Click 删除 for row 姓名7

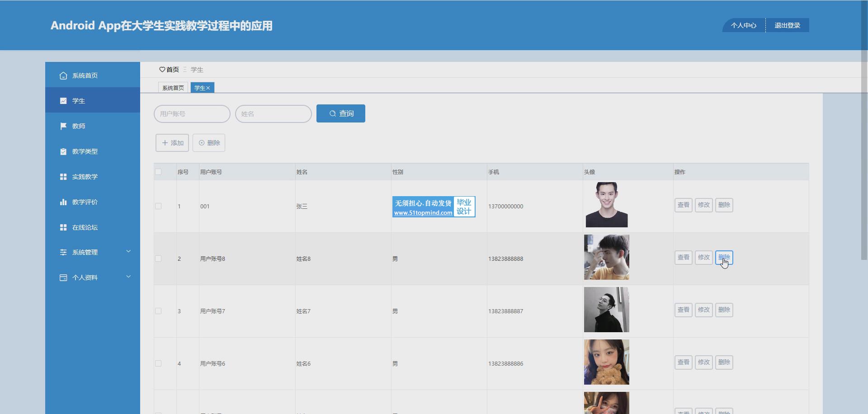click(724, 310)
